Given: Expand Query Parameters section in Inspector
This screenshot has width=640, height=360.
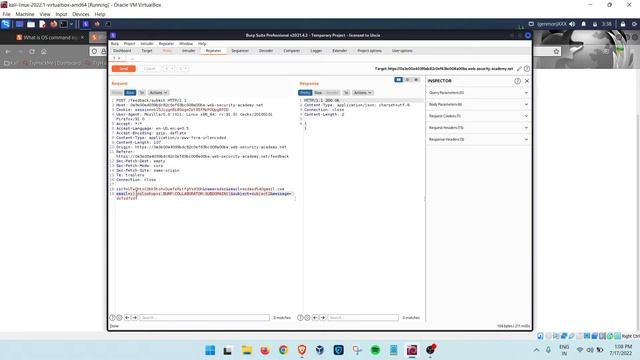Looking at the screenshot, I should click(x=478, y=93).
